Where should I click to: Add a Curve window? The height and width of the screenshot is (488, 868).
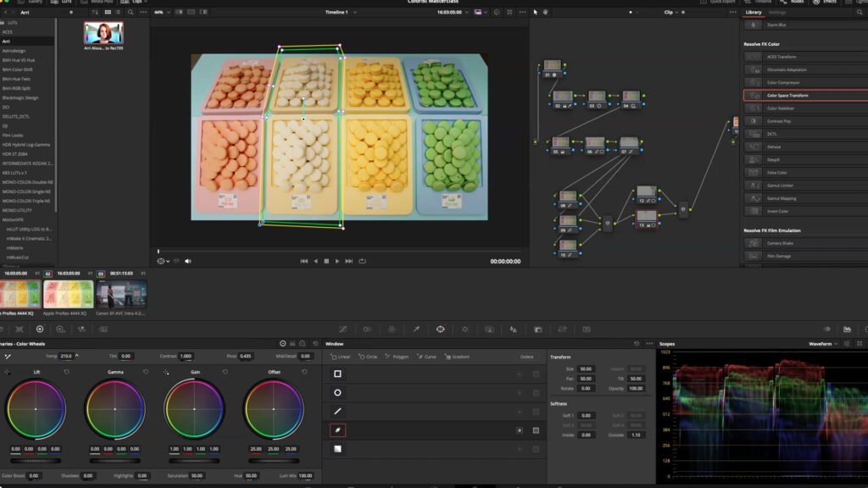[427, 357]
